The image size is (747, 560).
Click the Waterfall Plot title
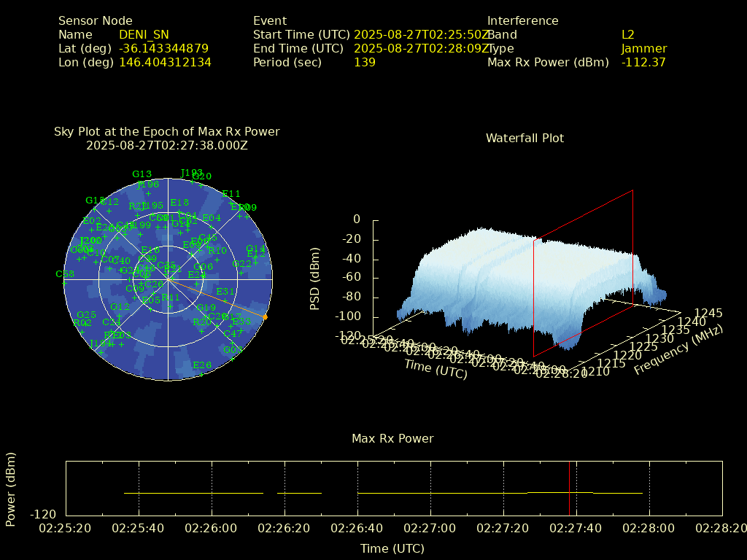pyautogui.click(x=525, y=138)
